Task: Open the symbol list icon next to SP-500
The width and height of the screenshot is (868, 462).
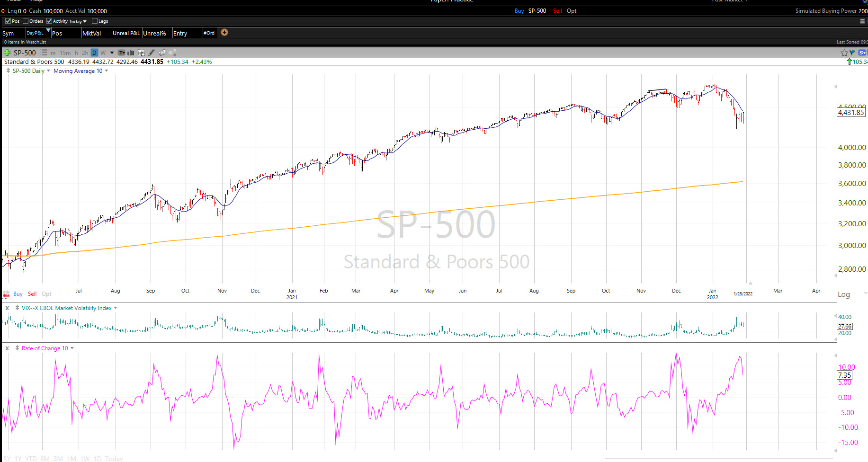Action: [44, 53]
